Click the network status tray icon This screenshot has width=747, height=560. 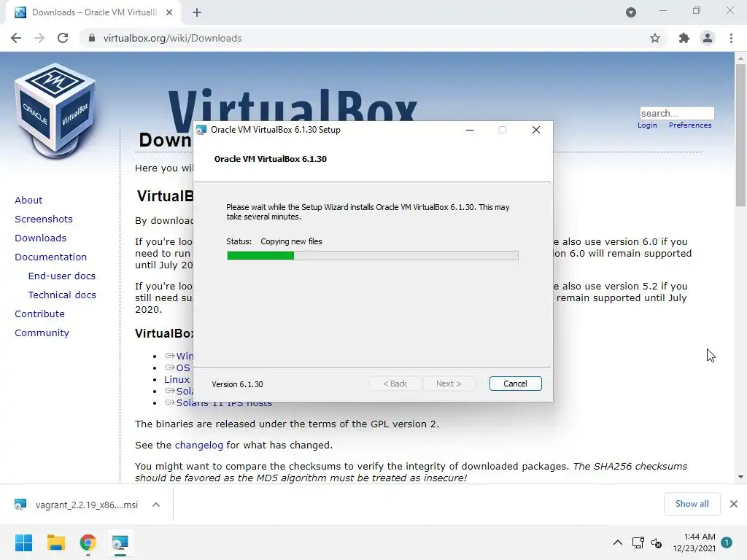tap(638, 542)
